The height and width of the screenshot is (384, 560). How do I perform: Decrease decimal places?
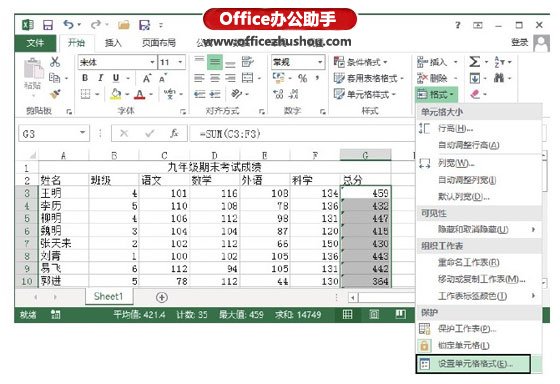click(294, 94)
